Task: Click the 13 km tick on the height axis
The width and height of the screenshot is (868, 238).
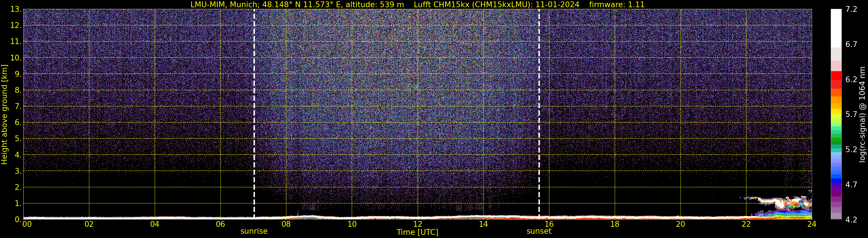Action: (x=15, y=10)
